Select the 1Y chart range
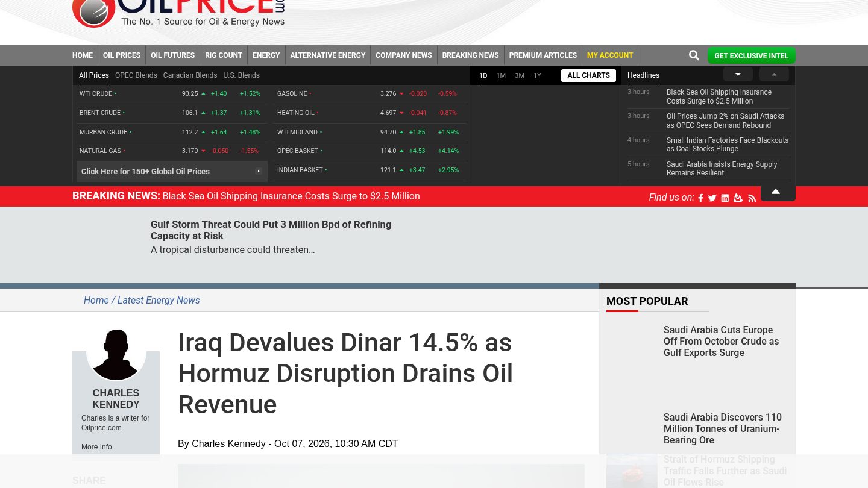This screenshot has height=488, width=868. pyautogui.click(x=537, y=75)
